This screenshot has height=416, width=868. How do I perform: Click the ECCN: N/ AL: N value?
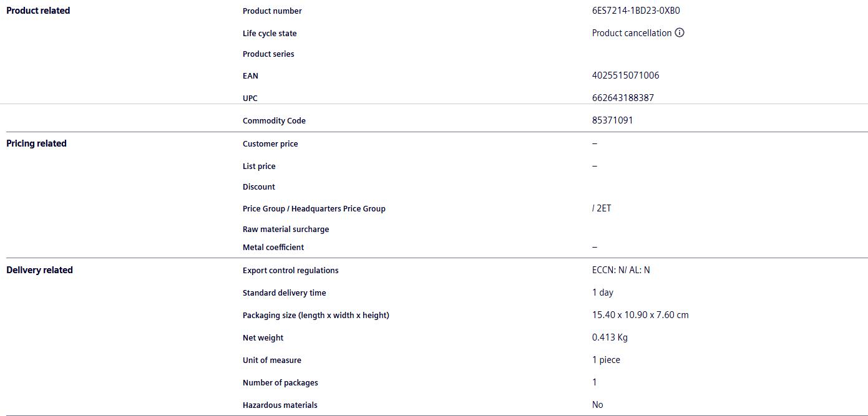pos(621,270)
